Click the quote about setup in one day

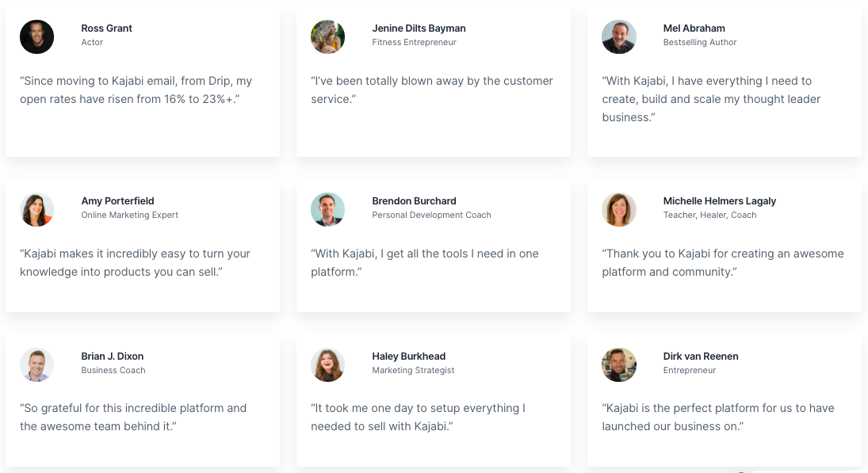[418, 418]
